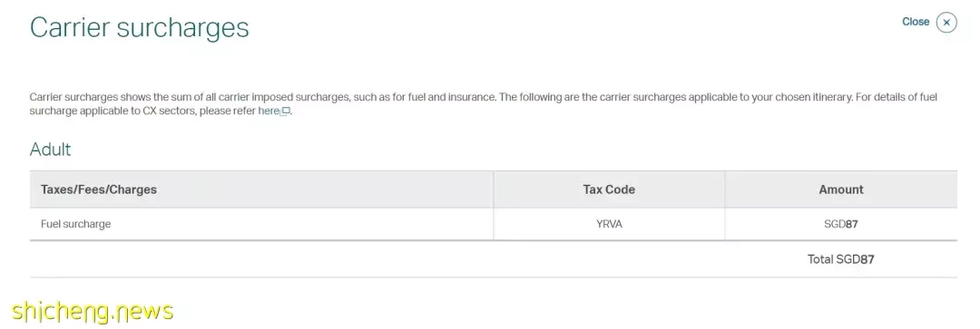Click the Total SGD87 summary text

coord(840,259)
